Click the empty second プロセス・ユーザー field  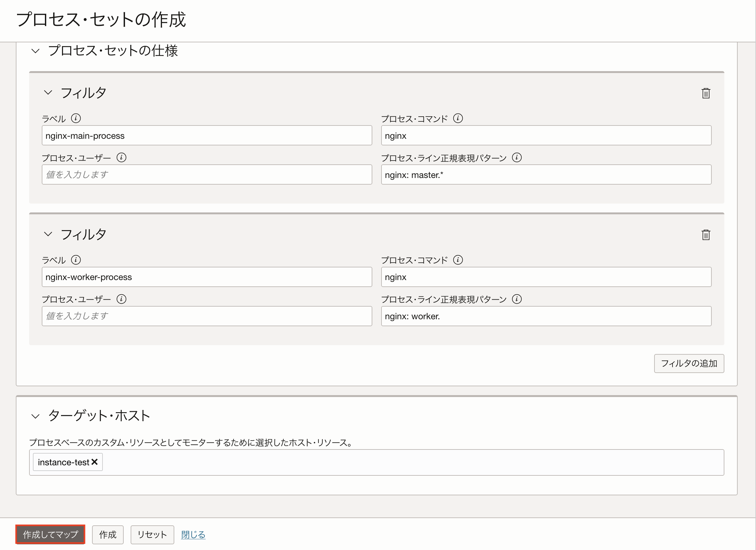pos(207,316)
